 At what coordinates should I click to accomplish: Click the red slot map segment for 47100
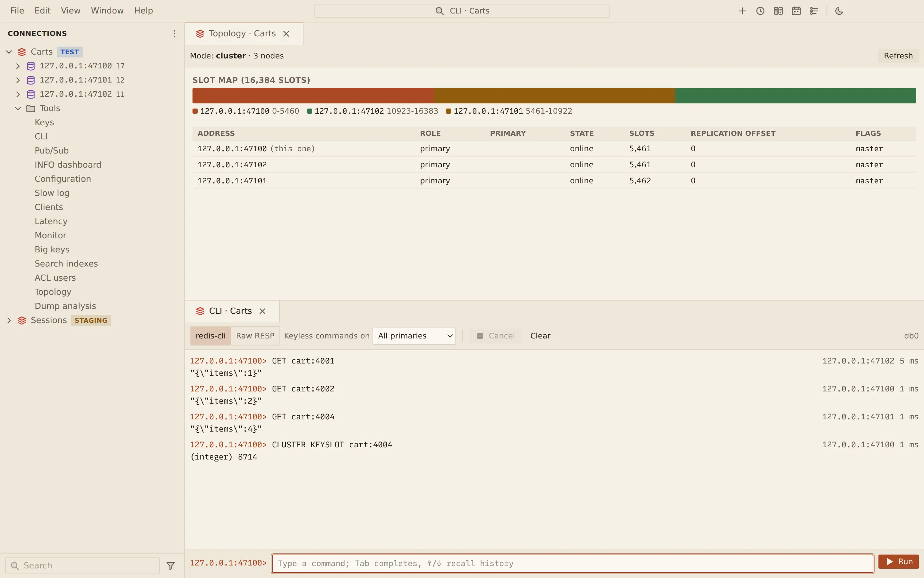[x=313, y=96]
